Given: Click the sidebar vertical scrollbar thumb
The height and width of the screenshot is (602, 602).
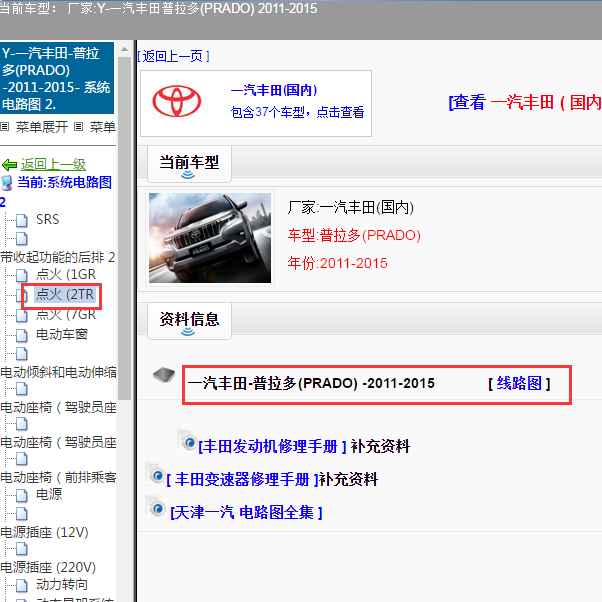Looking at the screenshot, I should pos(124,228).
